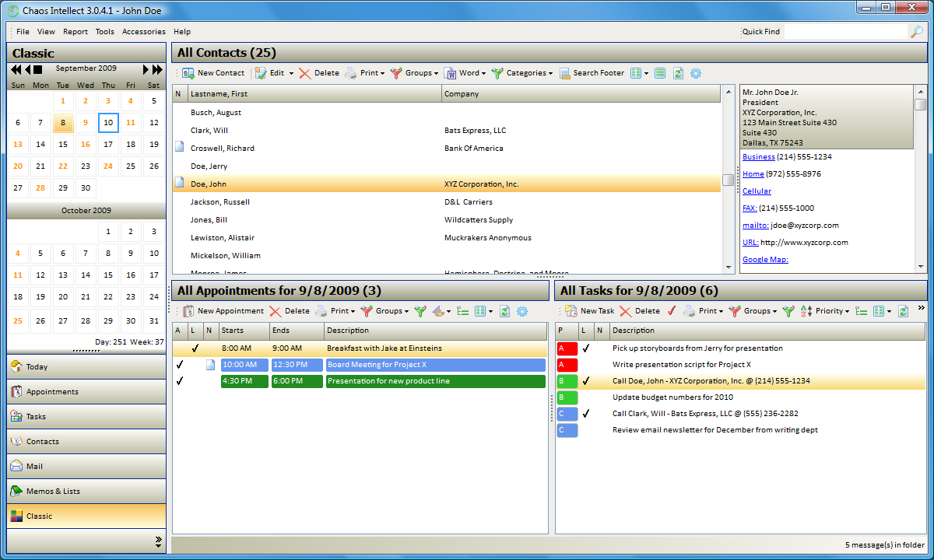
Task: Open note icon on Board Meeting appointment
Action: tap(210, 365)
